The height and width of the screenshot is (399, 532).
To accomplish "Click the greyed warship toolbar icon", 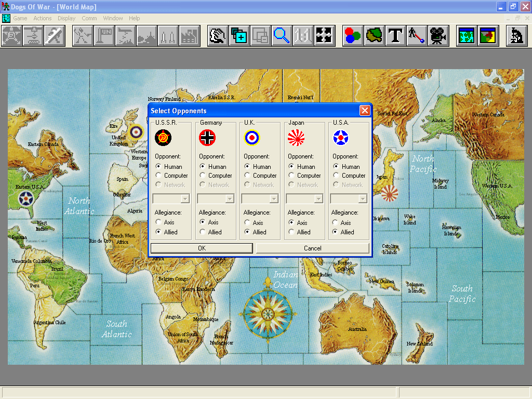I will click(147, 36).
